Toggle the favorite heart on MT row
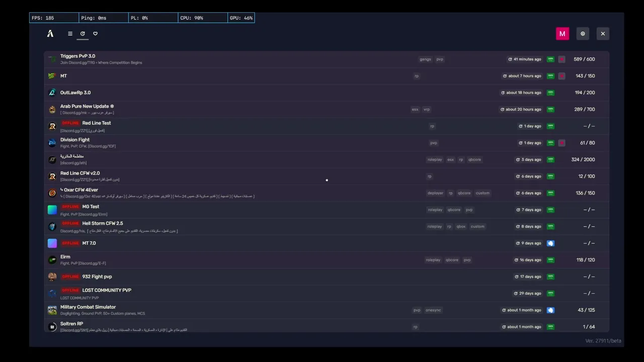 (561, 76)
